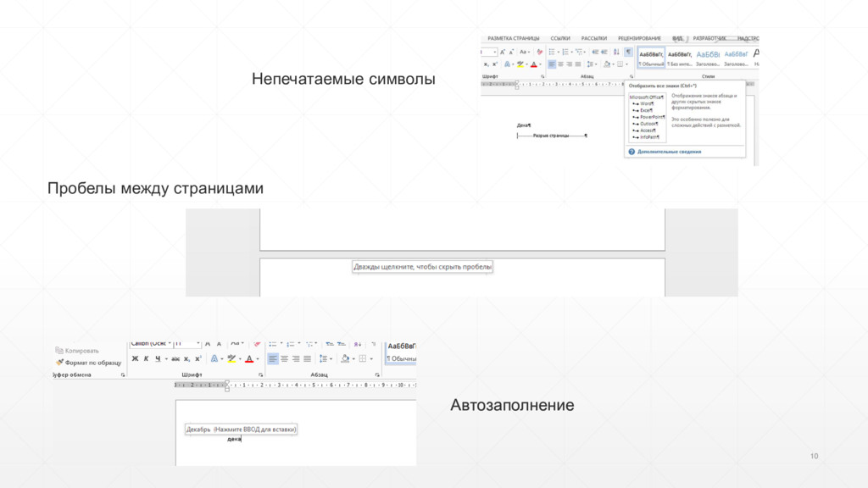Click Shading bucket in Автозаполнение screenshot
The height and width of the screenshot is (488, 868).
[345, 359]
